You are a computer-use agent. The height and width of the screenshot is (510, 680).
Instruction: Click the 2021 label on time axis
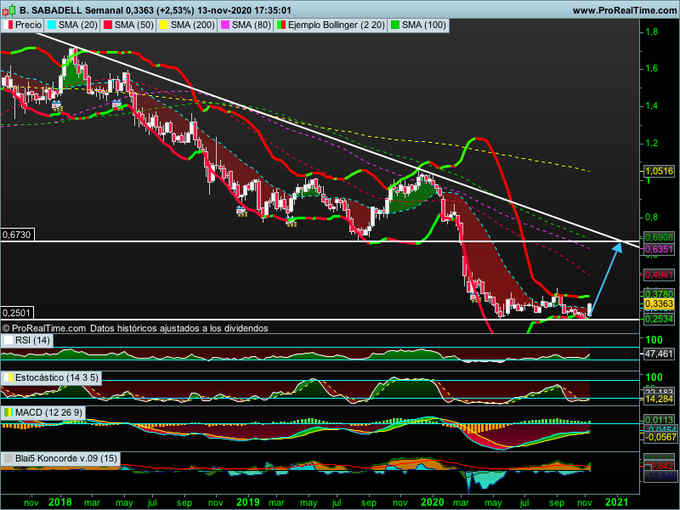pos(616,502)
